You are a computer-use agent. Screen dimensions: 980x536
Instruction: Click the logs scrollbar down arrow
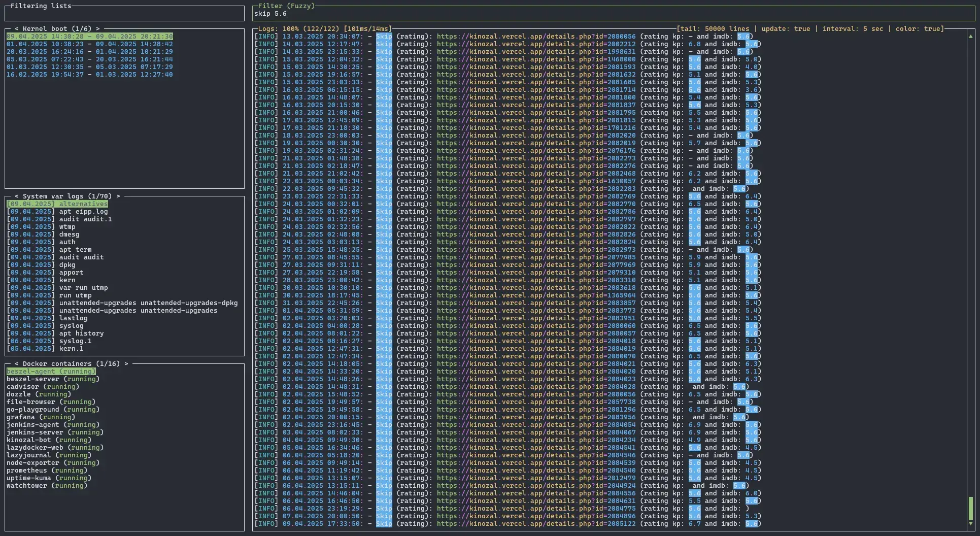[x=970, y=524]
